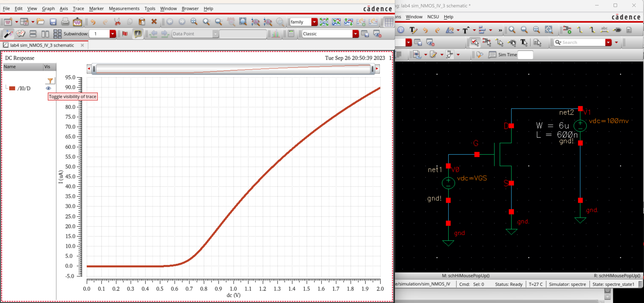644x303 pixels.
Task: Click the calculator icon in waveform toolbar
Action: [291, 34]
